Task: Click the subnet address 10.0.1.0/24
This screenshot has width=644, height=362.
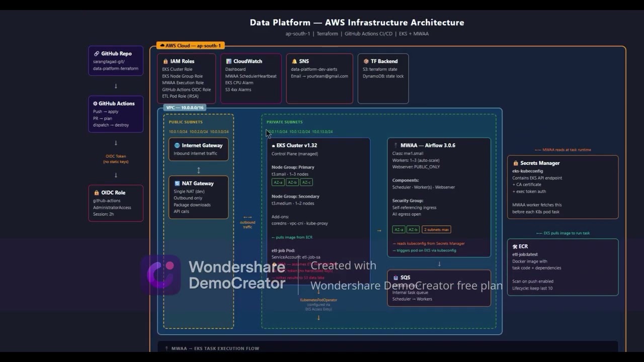Action: click(178, 132)
